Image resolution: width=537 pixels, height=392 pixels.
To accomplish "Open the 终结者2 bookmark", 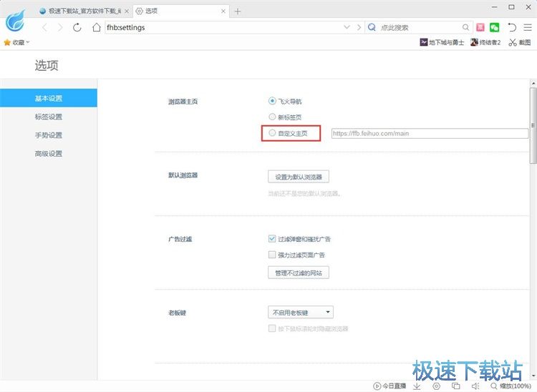I will [485, 42].
